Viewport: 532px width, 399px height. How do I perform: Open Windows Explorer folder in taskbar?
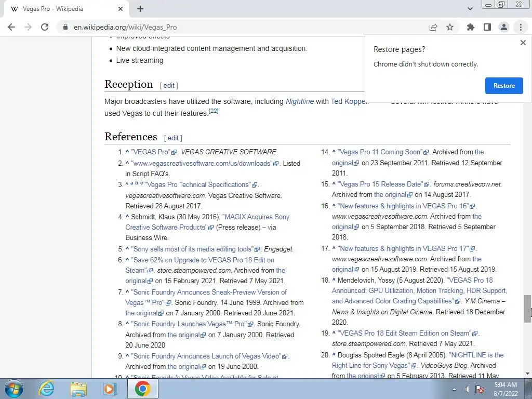pos(78,389)
